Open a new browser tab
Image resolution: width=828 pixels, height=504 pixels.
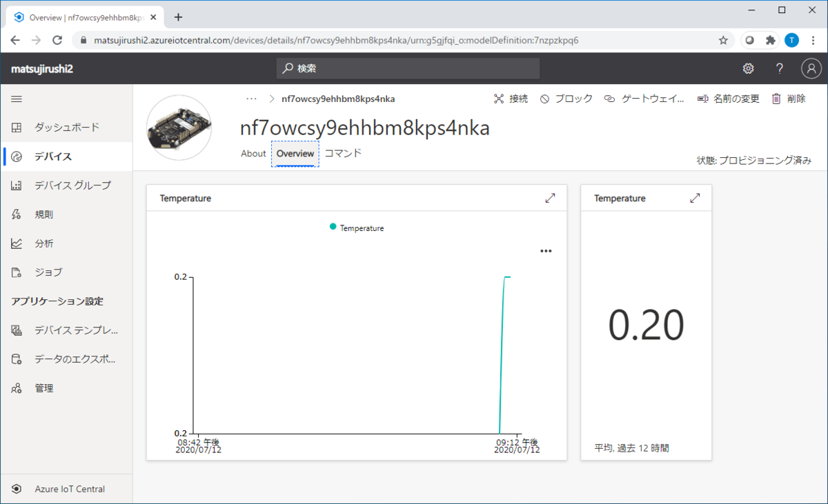coord(178,17)
